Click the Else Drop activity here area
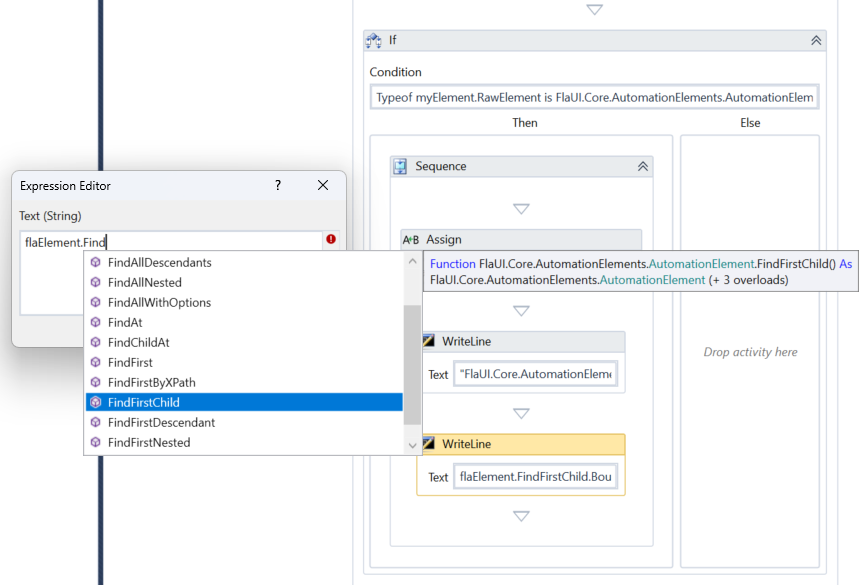 (x=750, y=352)
